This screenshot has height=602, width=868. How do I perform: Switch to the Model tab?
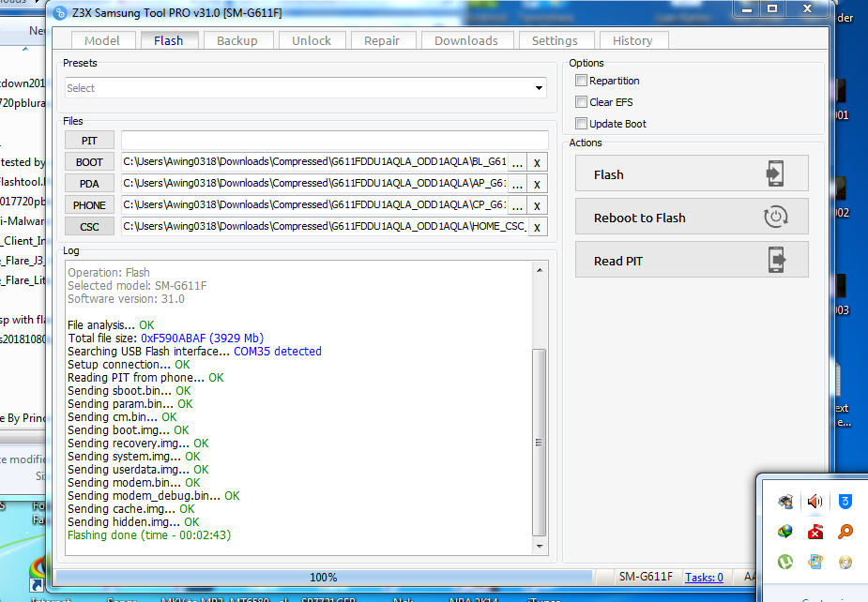[x=102, y=40]
